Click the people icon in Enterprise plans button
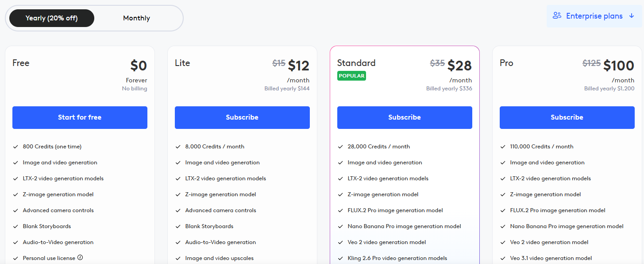Screen dimensions: 644x264 (x=557, y=16)
